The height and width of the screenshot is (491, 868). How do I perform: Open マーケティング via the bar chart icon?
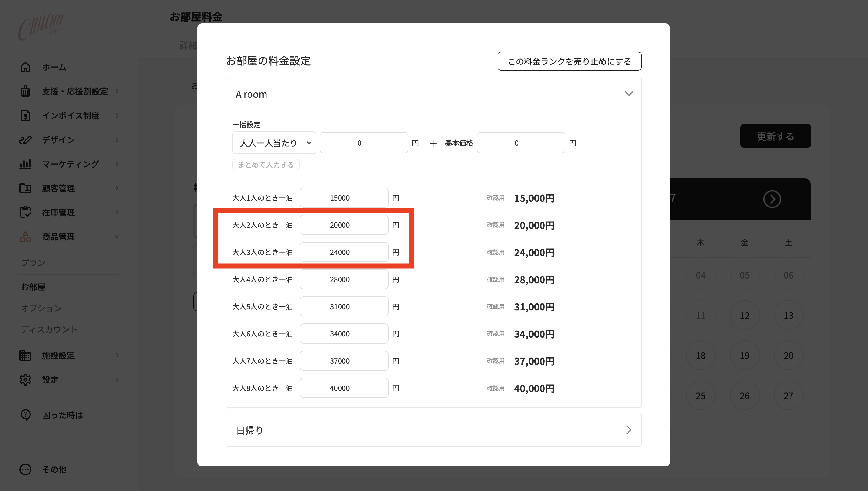coord(26,164)
